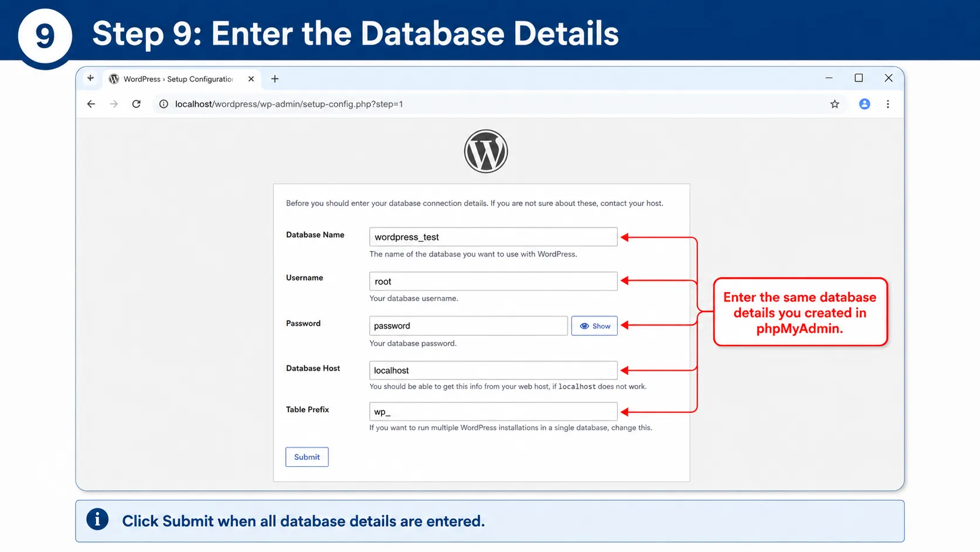Open a new tab with plus icon
This screenshot has height=552, width=980.
pos(275,79)
